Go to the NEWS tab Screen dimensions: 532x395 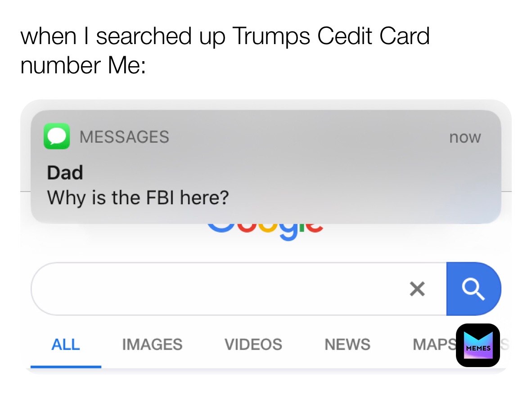pyautogui.click(x=347, y=345)
